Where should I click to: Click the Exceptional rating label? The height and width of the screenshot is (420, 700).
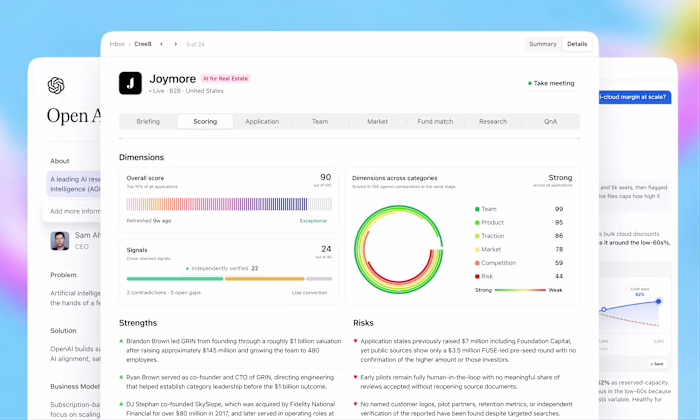(x=313, y=221)
